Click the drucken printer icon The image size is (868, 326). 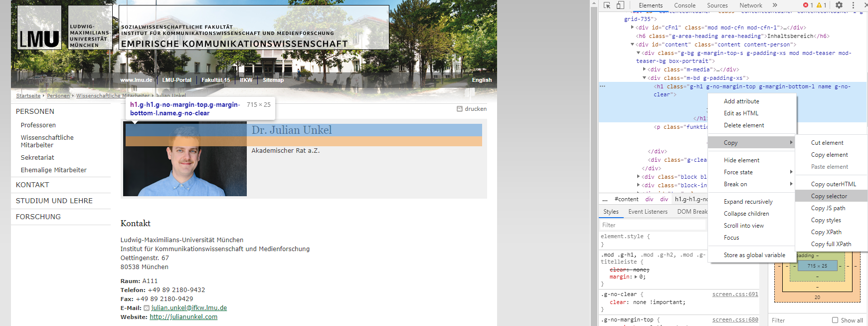tap(460, 109)
